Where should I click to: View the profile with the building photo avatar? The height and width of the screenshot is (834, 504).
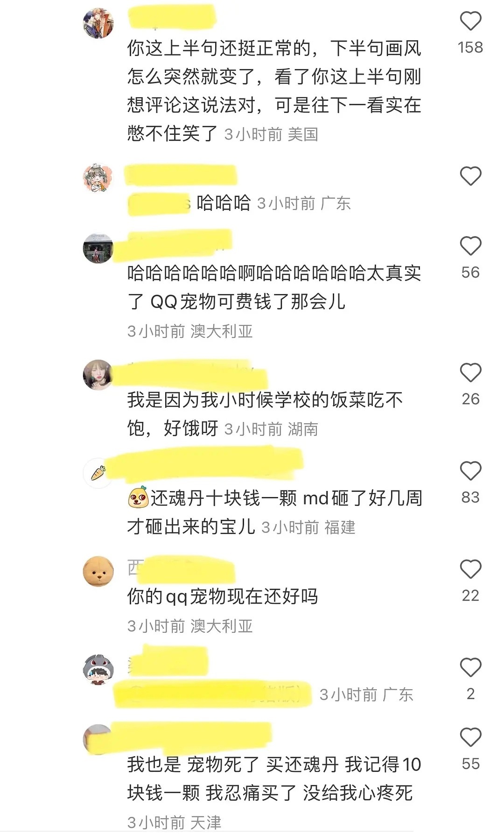tap(98, 248)
